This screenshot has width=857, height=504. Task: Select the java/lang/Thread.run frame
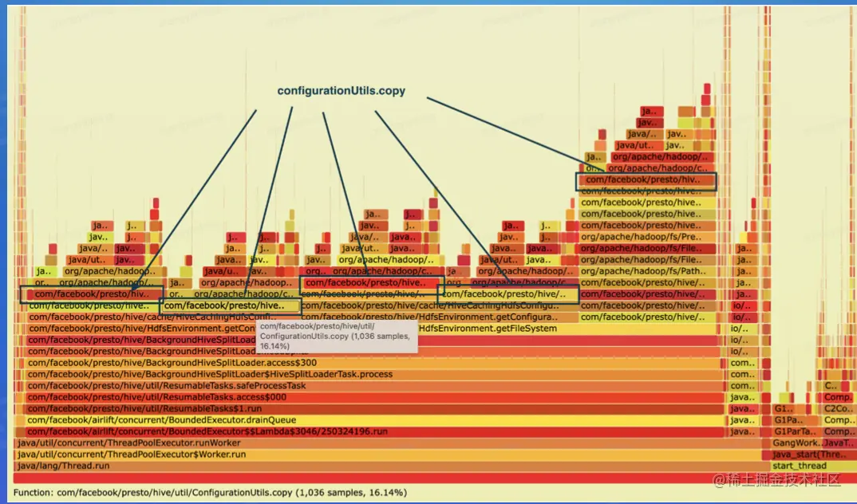tap(392, 466)
